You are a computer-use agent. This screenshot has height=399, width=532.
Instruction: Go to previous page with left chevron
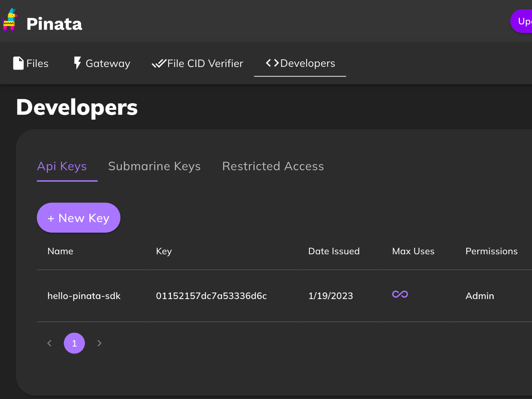coord(49,343)
